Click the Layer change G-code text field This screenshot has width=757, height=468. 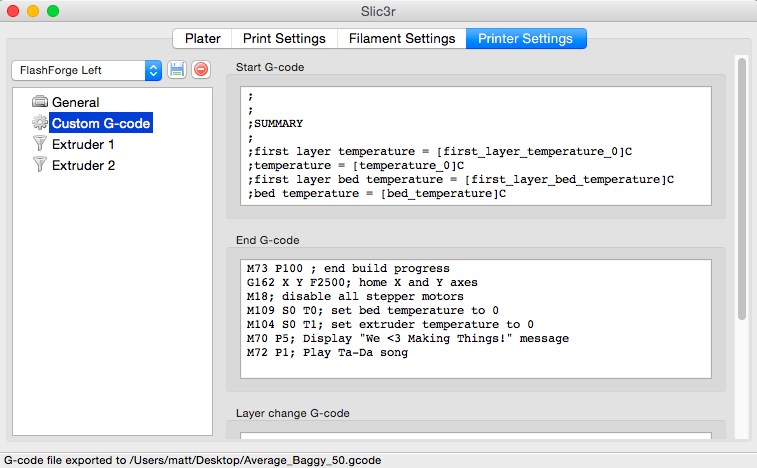coord(475,435)
